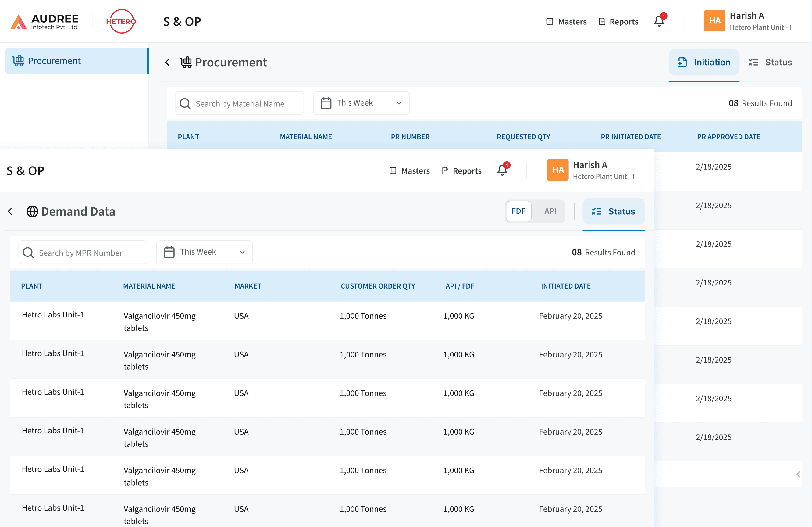Click the Procurement cart icon in the sidebar
The image size is (812, 527).
point(18,60)
